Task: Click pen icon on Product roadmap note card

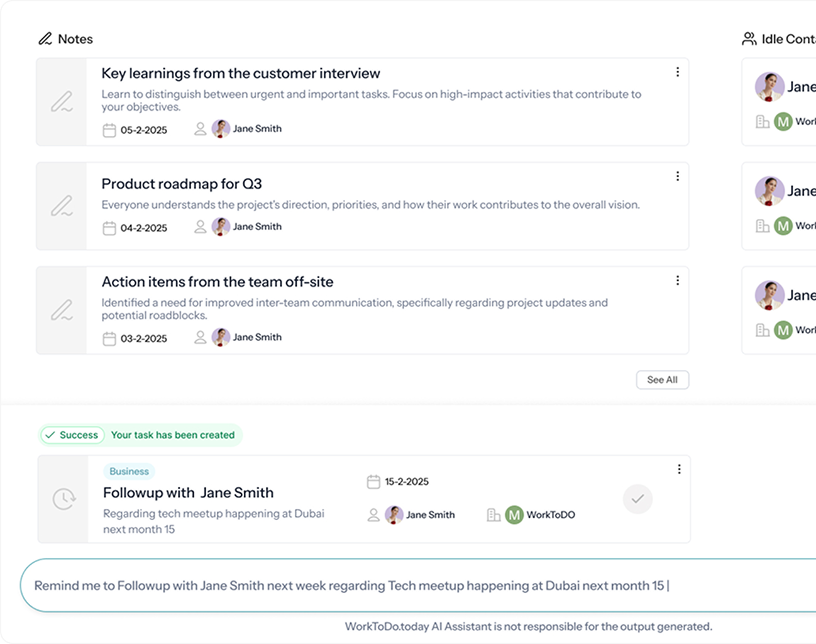Action: [62, 206]
